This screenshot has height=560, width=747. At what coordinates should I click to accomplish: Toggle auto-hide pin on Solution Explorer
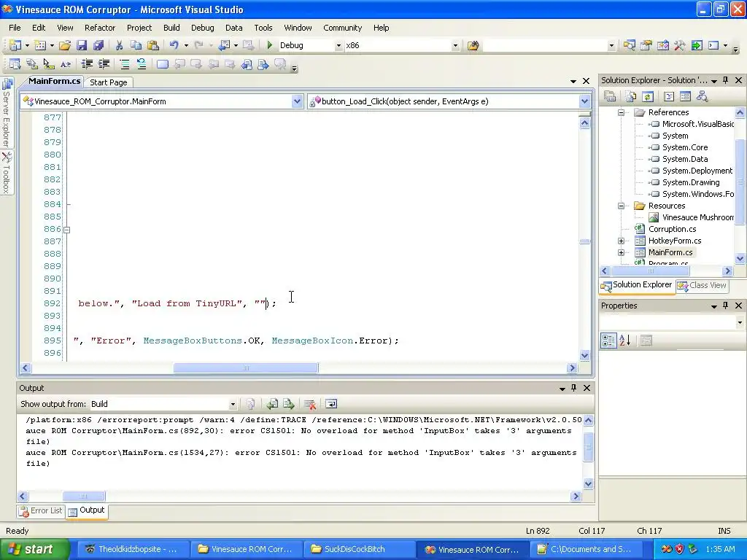tap(726, 80)
